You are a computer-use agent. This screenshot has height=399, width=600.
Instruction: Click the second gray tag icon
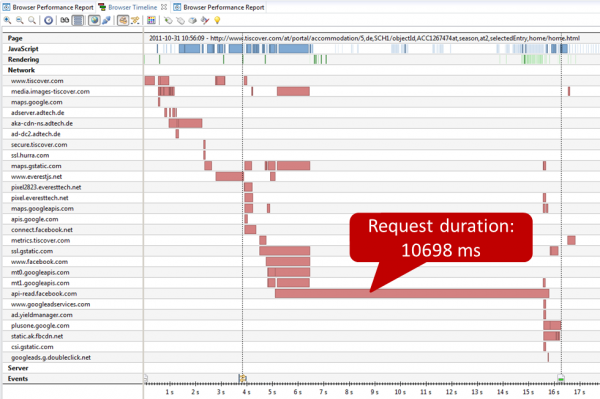(180, 20)
